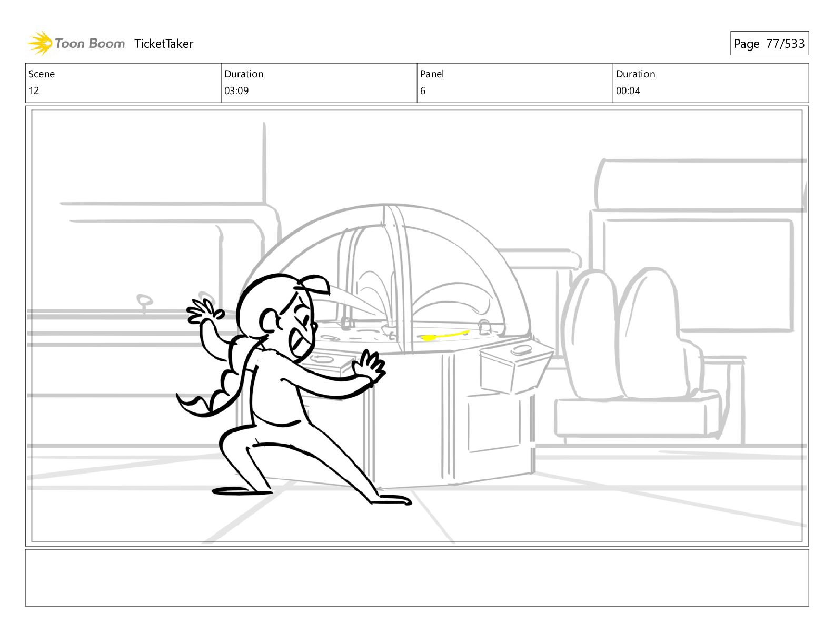Image resolution: width=834 pixels, height=644 pixels.
Task: Click the storyboard panel drawing
Action: (x=417, y=326)
